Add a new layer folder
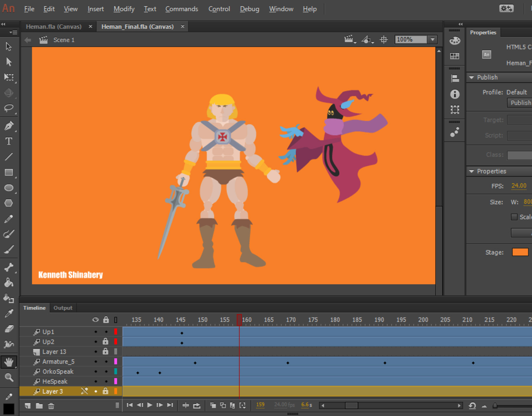This screenshot has height=416, width=532. [39, 406]
